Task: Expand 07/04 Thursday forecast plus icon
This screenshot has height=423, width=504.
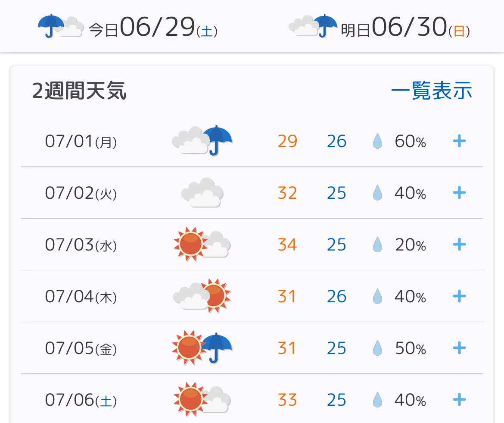Action: [459, 296]
